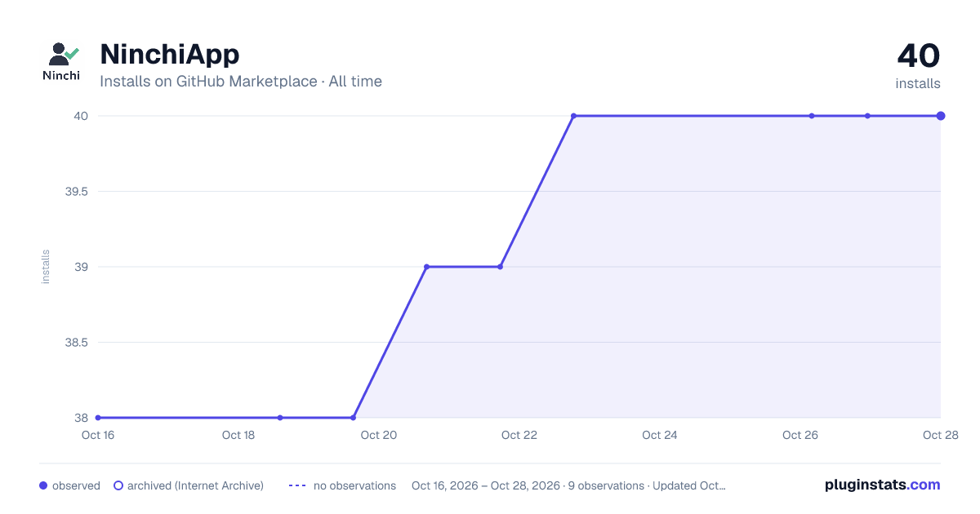Click the x-axis label 'Oct 22'
Screen dimensions: 980x514
click(x=519, y=435)
